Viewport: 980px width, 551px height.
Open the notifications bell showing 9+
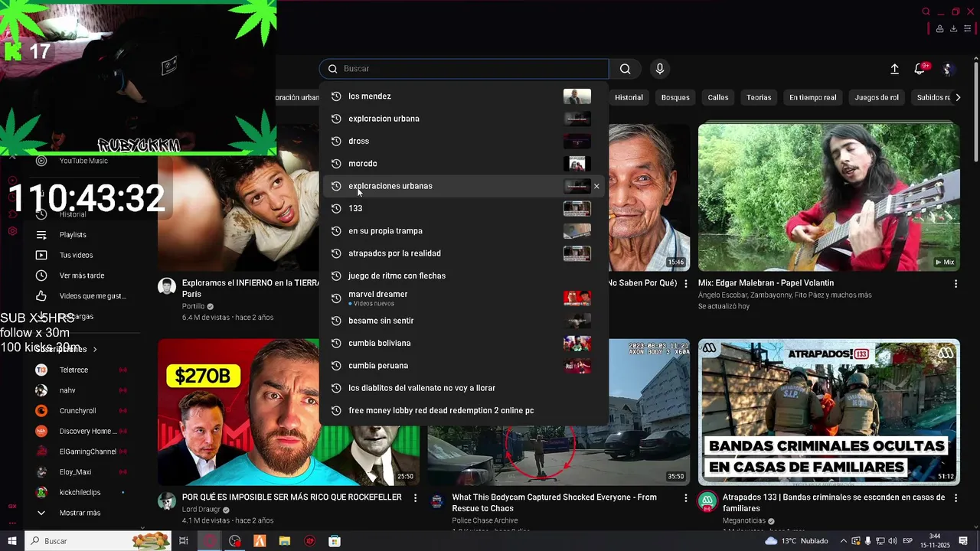tap(920, 69)
